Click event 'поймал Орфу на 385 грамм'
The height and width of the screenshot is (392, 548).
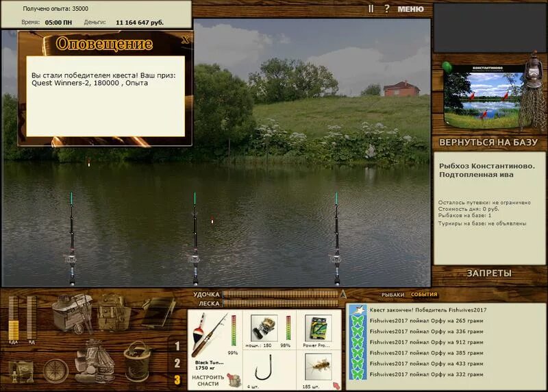[x=426, y=353]
